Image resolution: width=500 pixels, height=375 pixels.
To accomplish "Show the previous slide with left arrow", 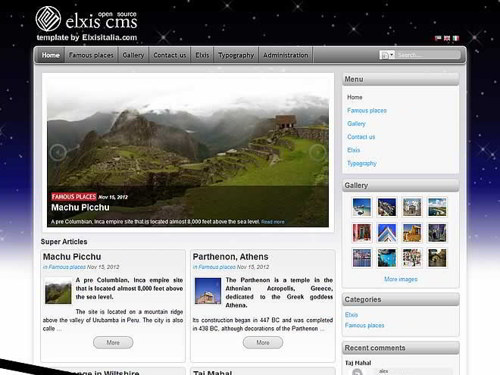I will [58, 152].
